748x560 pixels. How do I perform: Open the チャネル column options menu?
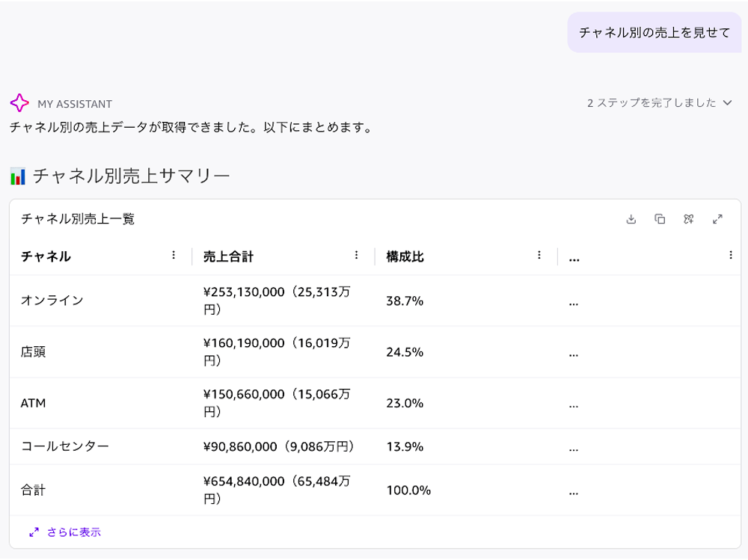[x=174, y=255]
